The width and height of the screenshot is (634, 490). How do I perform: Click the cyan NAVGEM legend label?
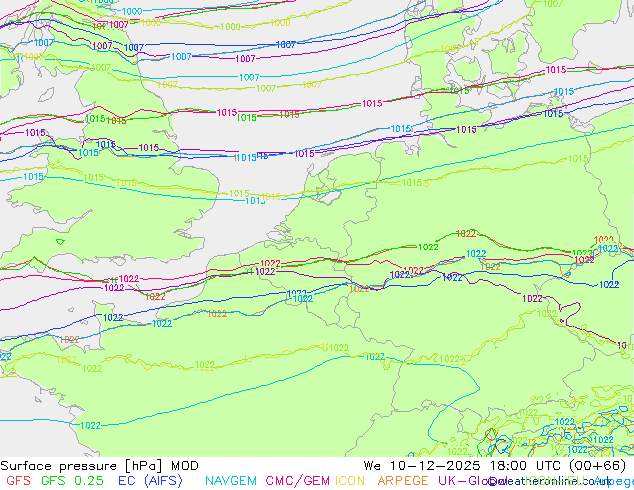[231, 481]
